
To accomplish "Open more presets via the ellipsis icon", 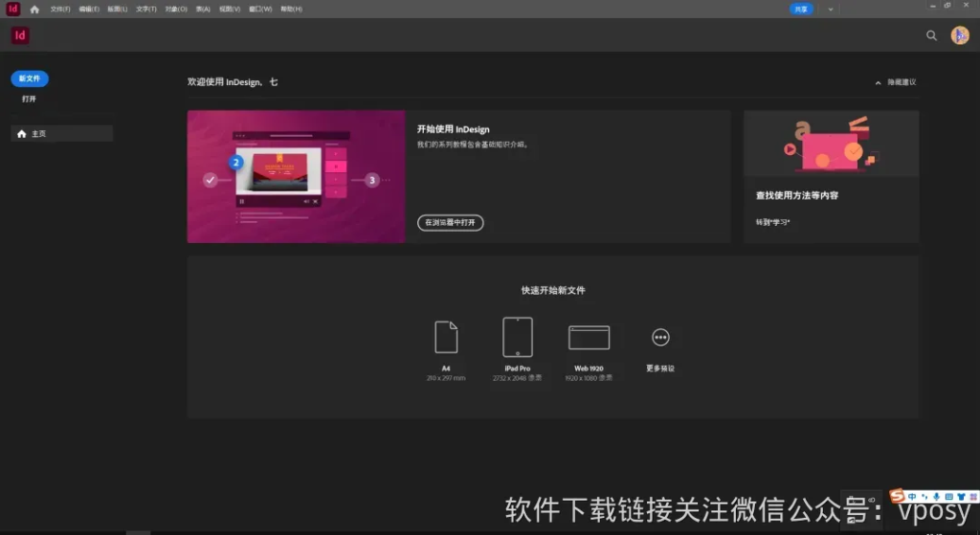I will (660, 338).
